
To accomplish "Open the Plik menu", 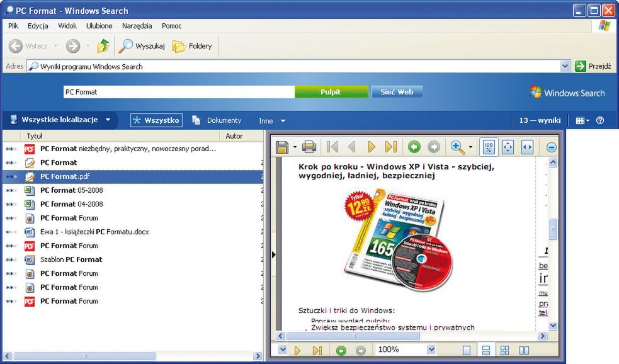I will click(13, 26).
